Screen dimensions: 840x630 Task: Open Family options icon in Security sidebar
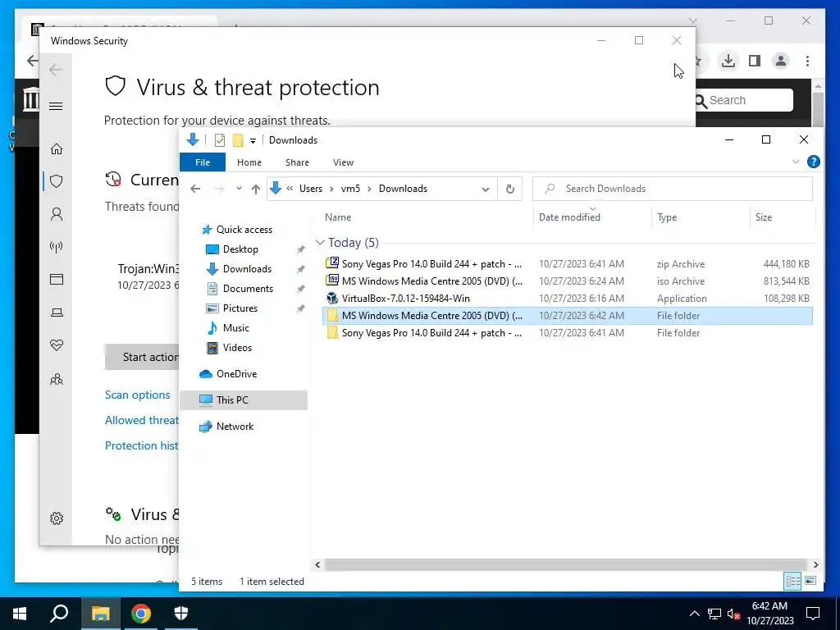pos(57,379)
